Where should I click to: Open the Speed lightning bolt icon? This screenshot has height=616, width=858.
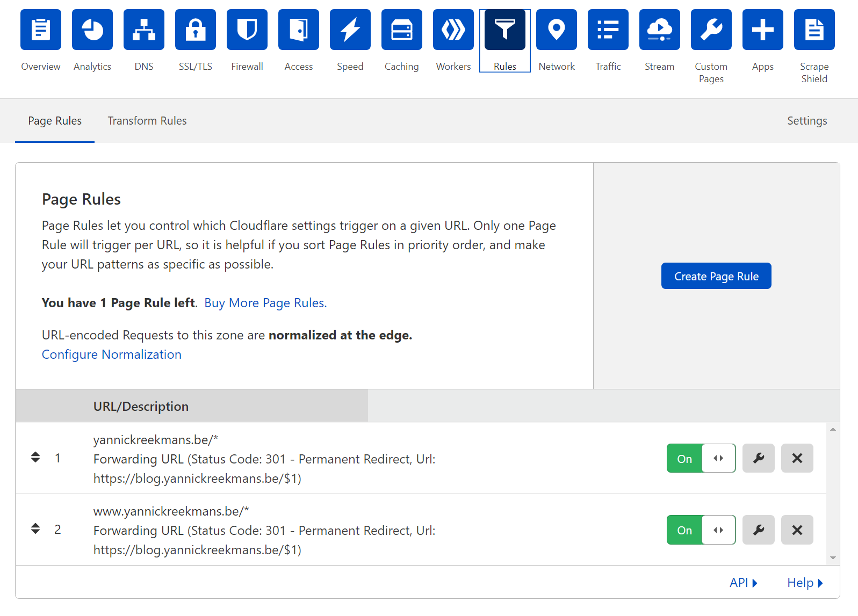(x=350, y=30)
